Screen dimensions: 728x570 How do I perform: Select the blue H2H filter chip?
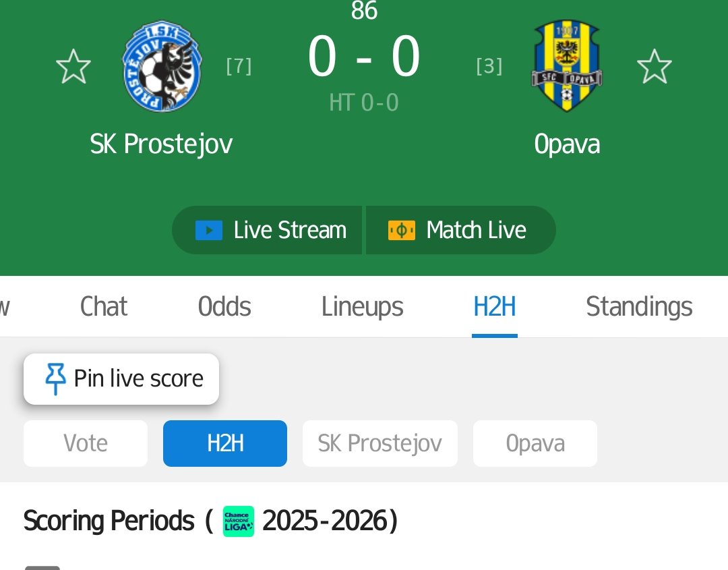225,443
